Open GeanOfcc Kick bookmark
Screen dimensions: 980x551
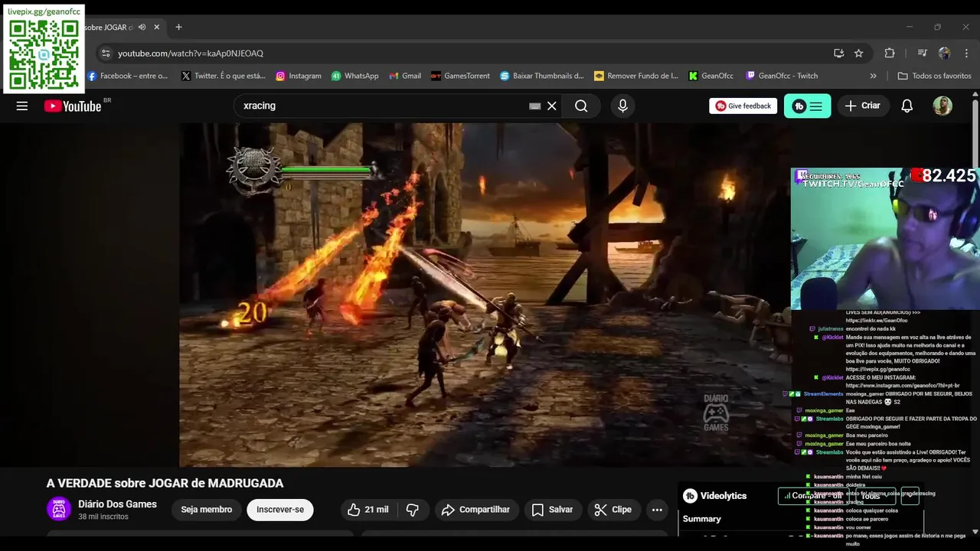click(x=711, y=76)
